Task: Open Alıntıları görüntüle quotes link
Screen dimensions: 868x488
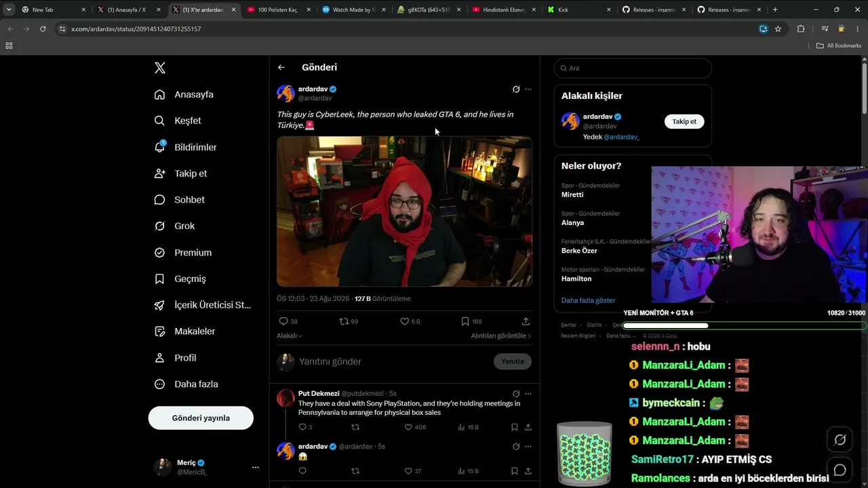Action: (501, 335)
